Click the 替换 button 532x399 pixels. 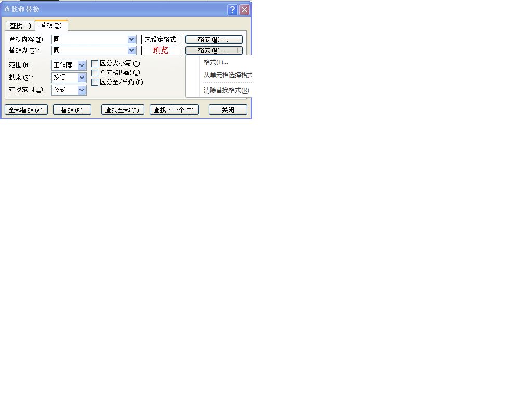[x=72, y=109]
